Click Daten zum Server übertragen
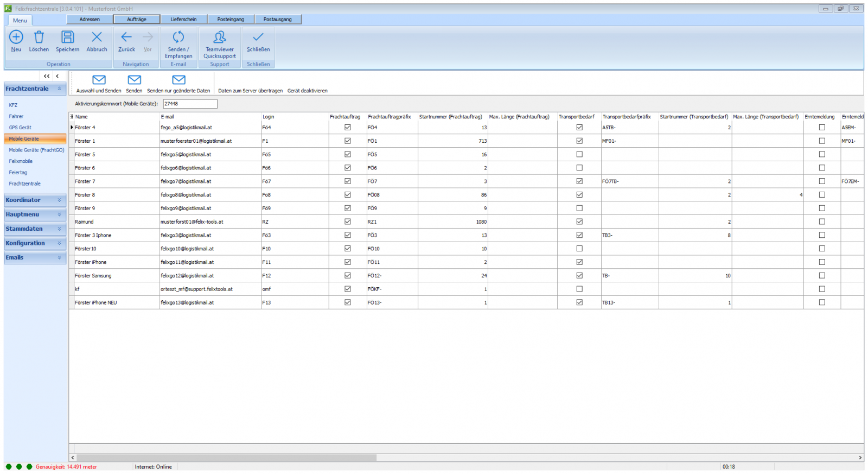Screen dimensions: 868x474 click(250, 91)
